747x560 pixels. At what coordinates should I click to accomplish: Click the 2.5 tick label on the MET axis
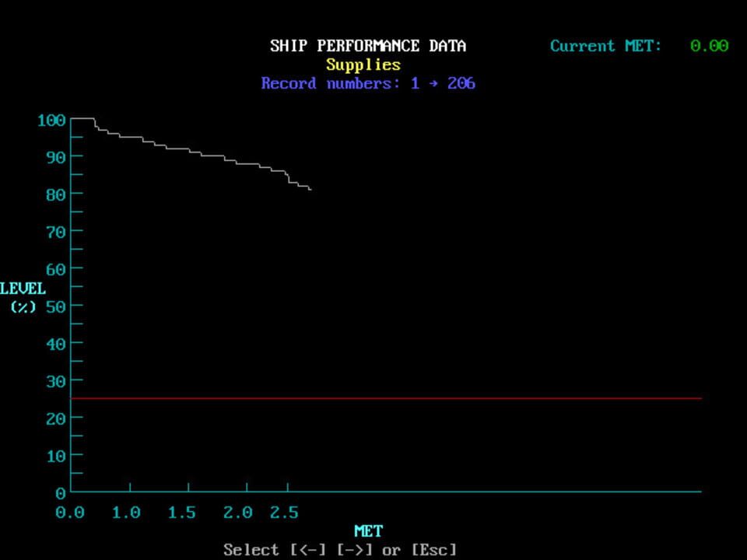(284, 513)
